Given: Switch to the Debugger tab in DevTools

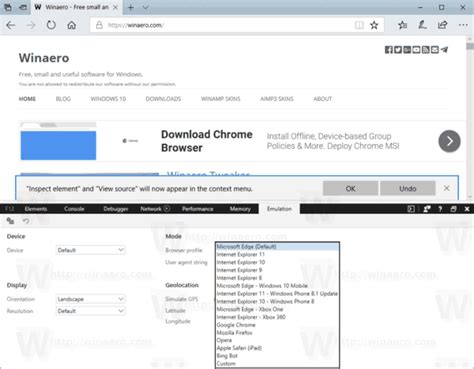Looking at the screenshot, I should pyautogui.click(x=116, y=209).
